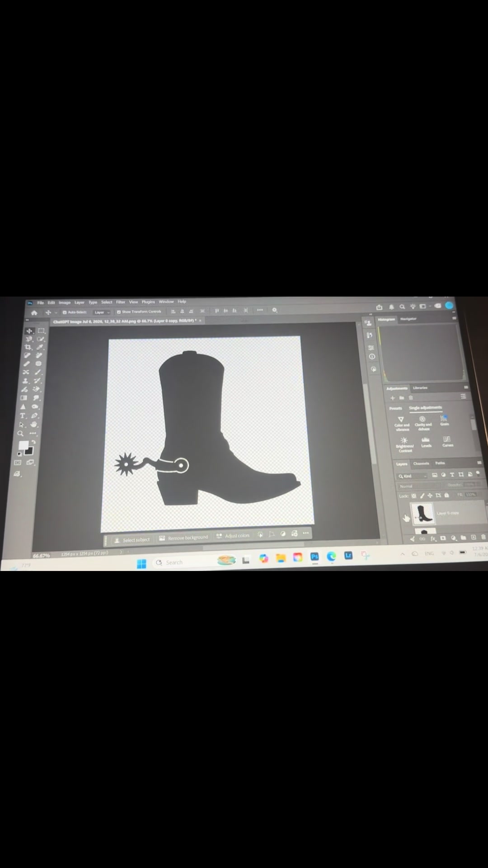Open the Layers panel options menu
The width and height of the screenshot is (488, 868).
coord(479,463)
